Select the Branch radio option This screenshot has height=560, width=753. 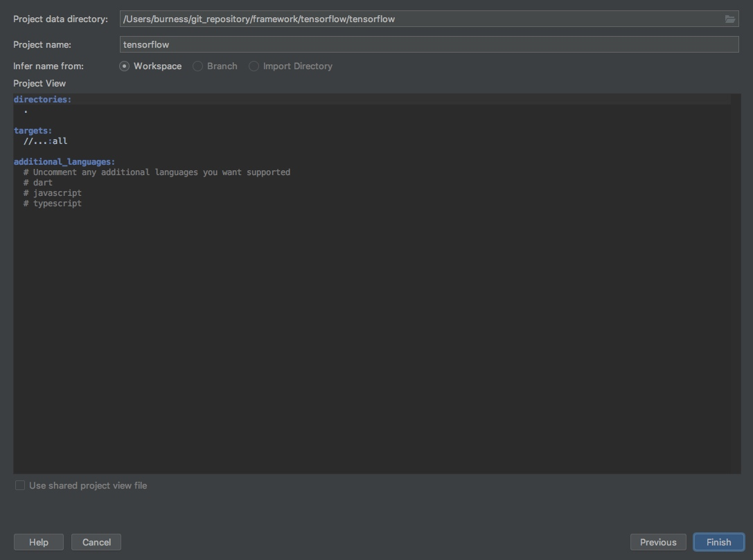tap(198, 66)
